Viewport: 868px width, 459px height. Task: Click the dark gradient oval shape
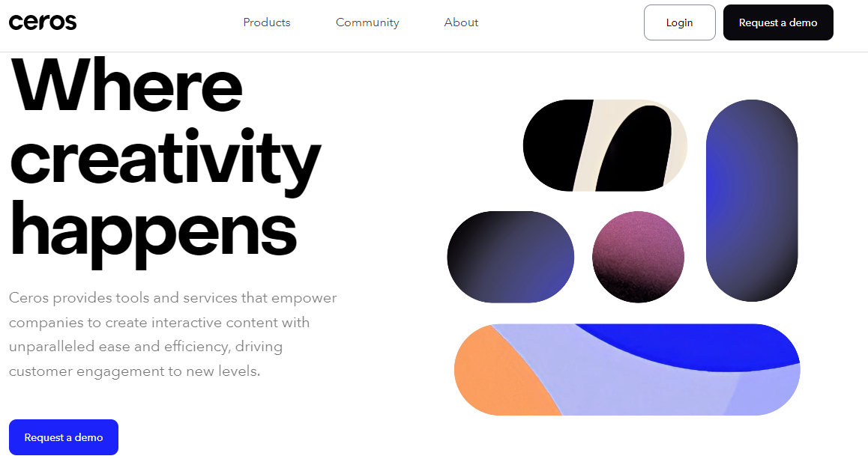[x=510, y=257]
